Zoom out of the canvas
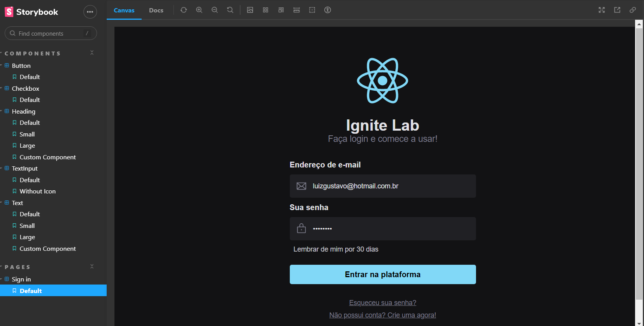Image resolution: width=644 pixels, height=326 pixels. (x=215, y=10)
